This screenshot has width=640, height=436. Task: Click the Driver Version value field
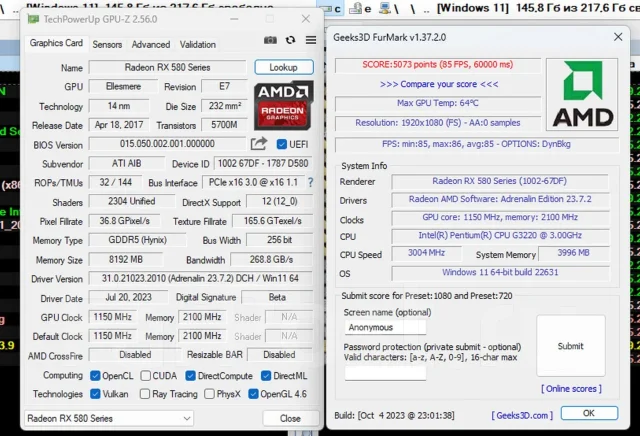[200, 278]
